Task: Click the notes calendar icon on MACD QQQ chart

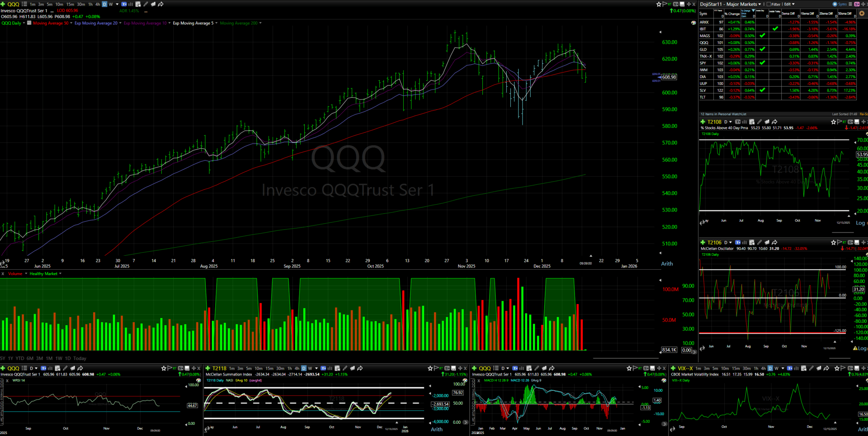Action: pos(529,368)
